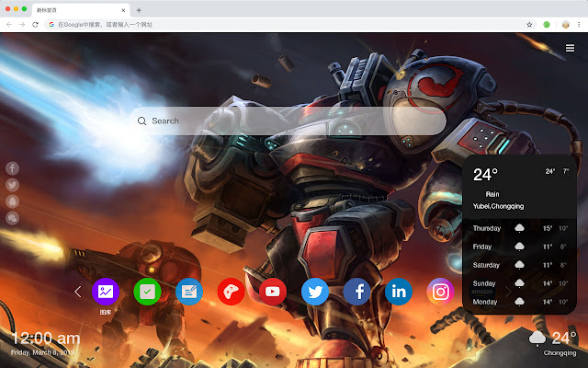Click the Chongqing weather widget in the corner
Screen dimensions: 588x368
(553, 342)
